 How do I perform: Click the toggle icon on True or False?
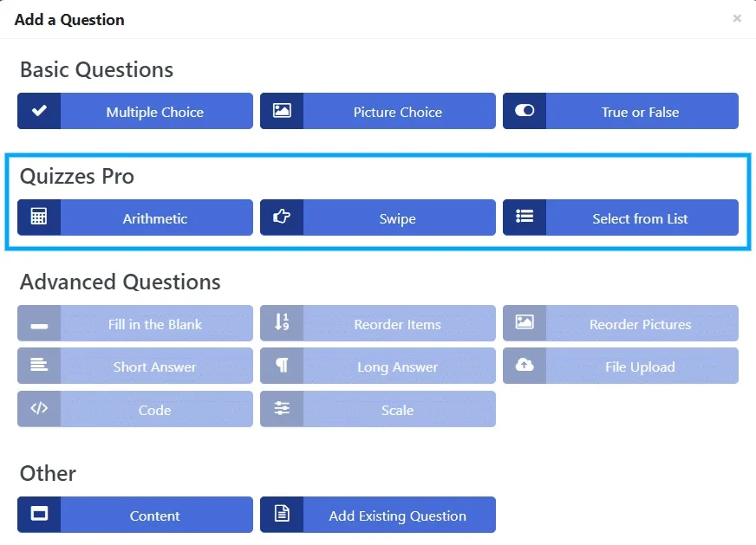(x=524, y=110)
